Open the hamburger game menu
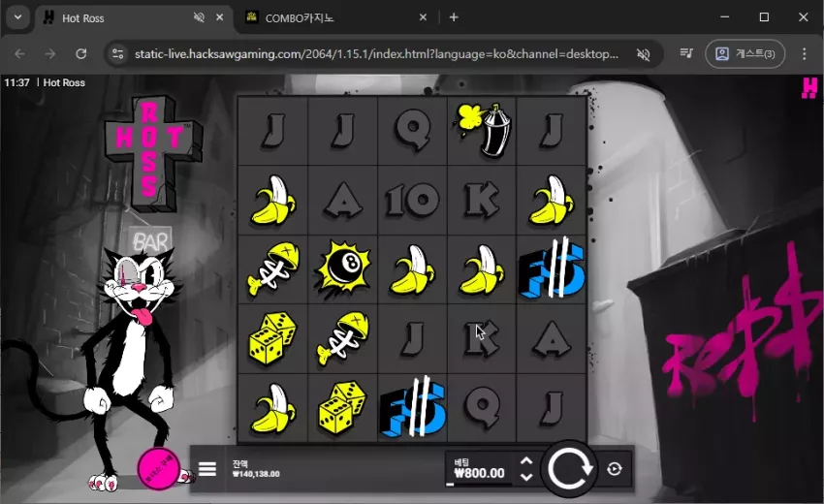Screen dimensions: 824x504 click(x=207, y=468)
